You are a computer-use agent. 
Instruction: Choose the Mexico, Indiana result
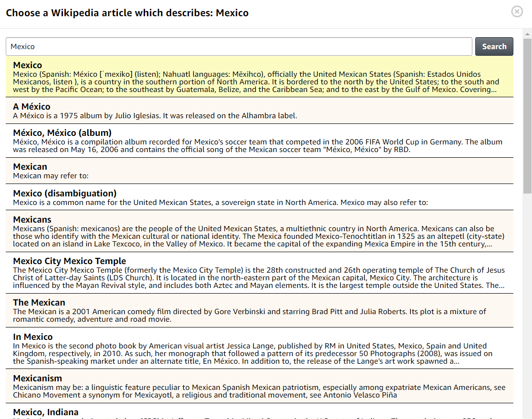point(45,412)
